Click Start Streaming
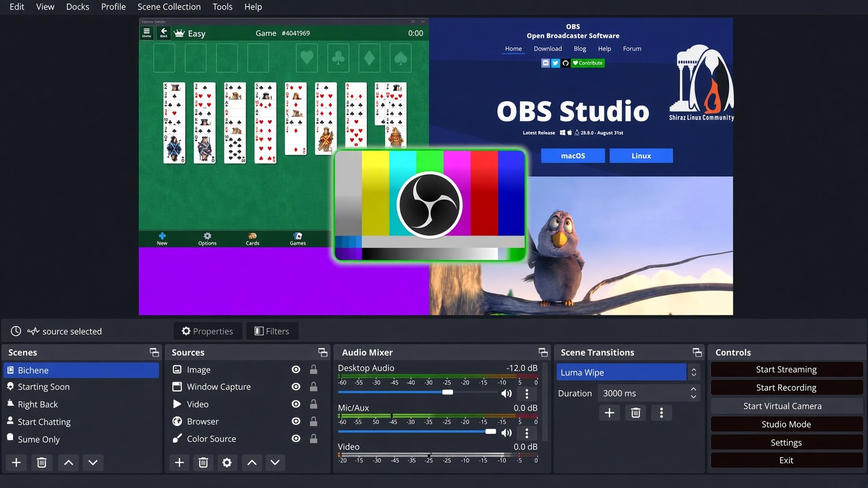868x488 pixels. tap(787, 369)
